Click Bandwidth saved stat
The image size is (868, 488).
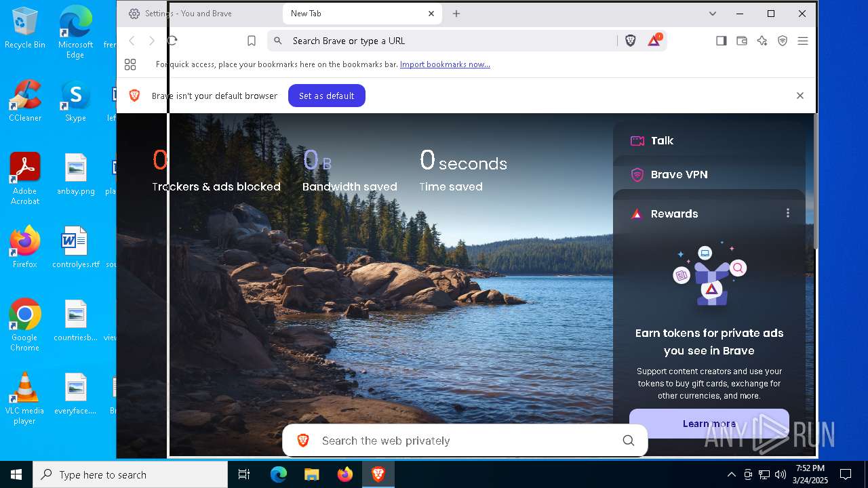(350, 170)
